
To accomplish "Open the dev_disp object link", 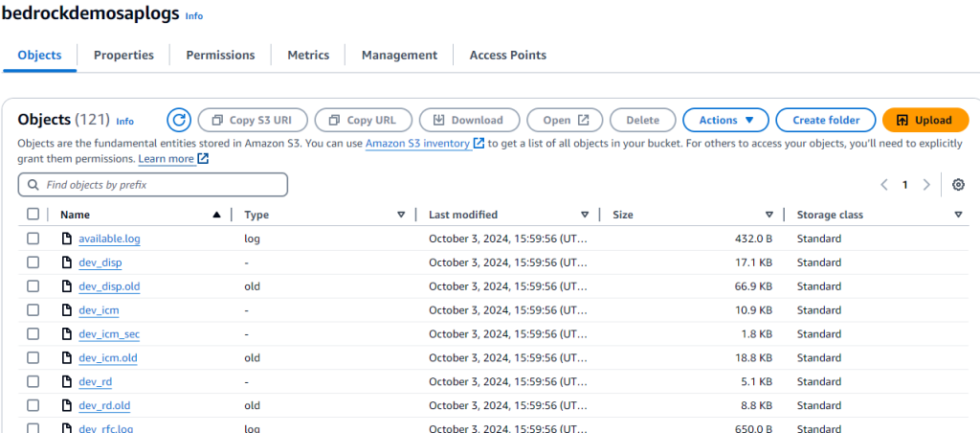I will coord(100,262).
